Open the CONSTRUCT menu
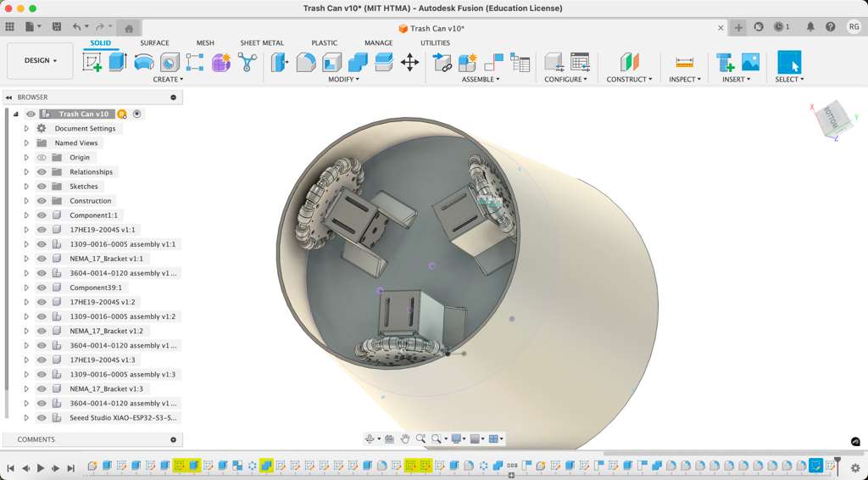 click(629, 80)
